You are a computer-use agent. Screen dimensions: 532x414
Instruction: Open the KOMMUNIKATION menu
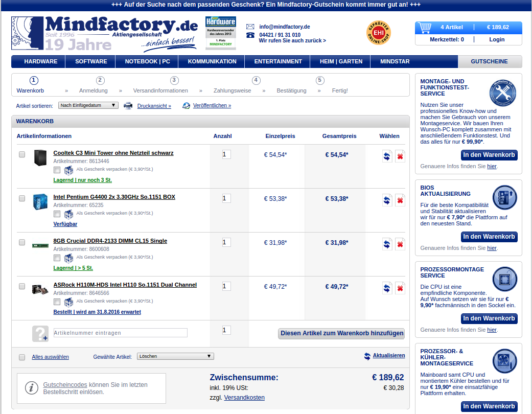pos(212,61)
